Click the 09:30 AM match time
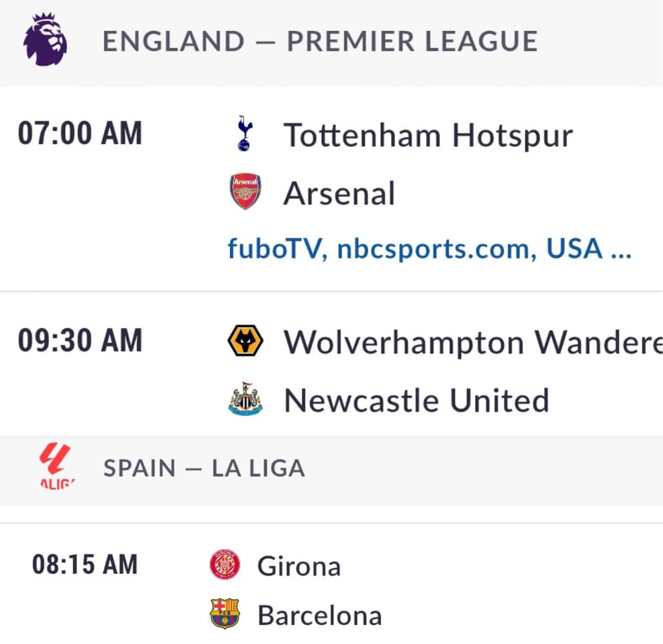 [79, 340]
